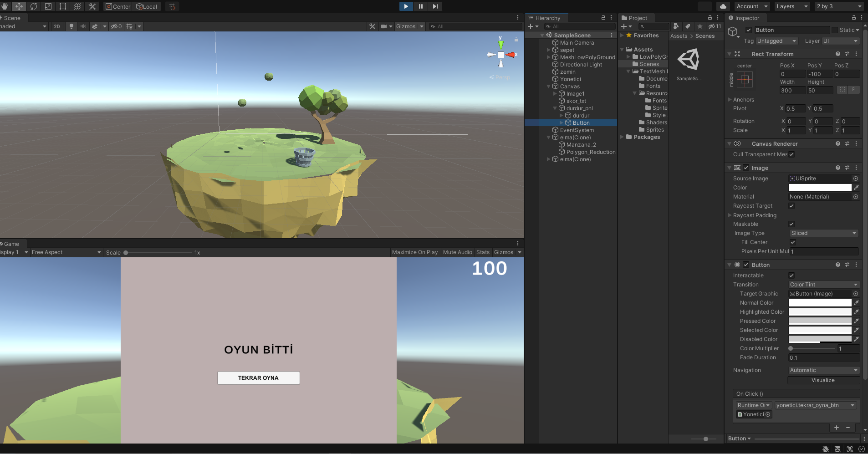
Task: Open the Image Type dropdown showing Sliced
Action: click(822, 233)
